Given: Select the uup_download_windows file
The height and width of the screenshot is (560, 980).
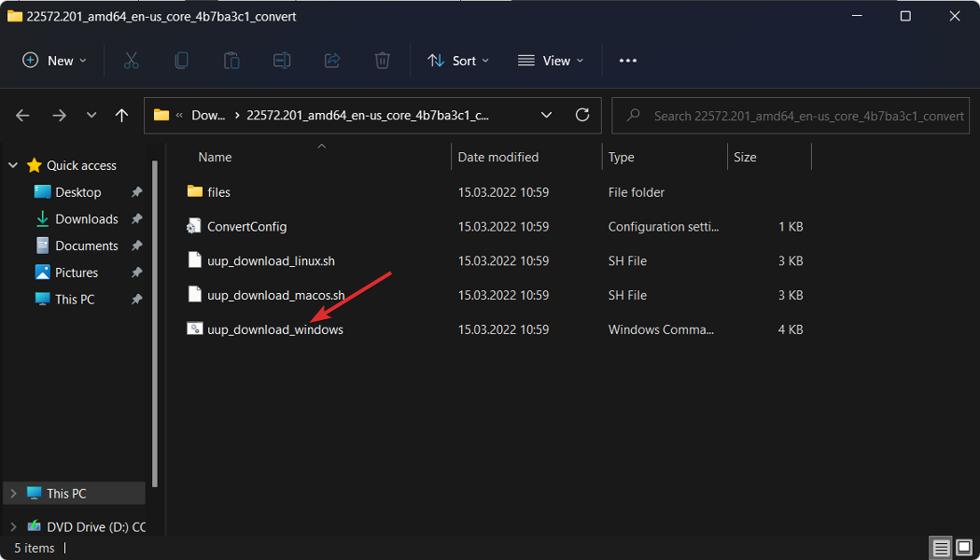Looking at the screenshot, I should (x=274, y=329).
